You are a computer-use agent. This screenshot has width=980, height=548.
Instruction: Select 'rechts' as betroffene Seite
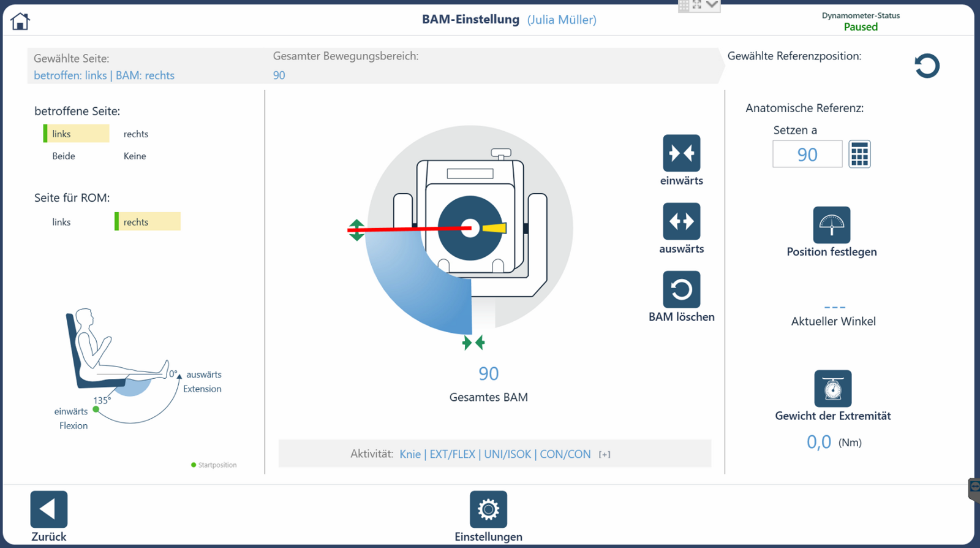click(136, 134)
